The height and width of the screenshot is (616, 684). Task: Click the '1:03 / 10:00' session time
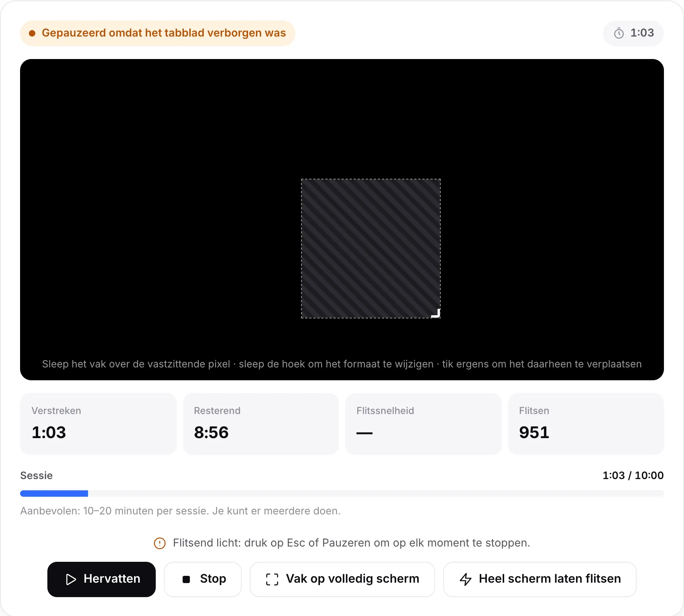tap(633, 475)
